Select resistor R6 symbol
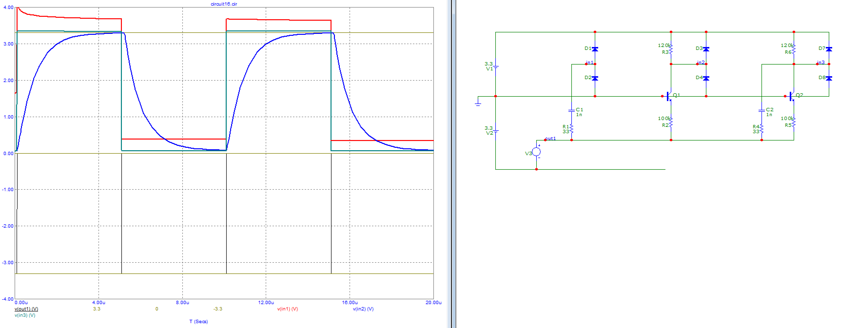The width and height of the screenshot is (868, 328). click(793, 49)
